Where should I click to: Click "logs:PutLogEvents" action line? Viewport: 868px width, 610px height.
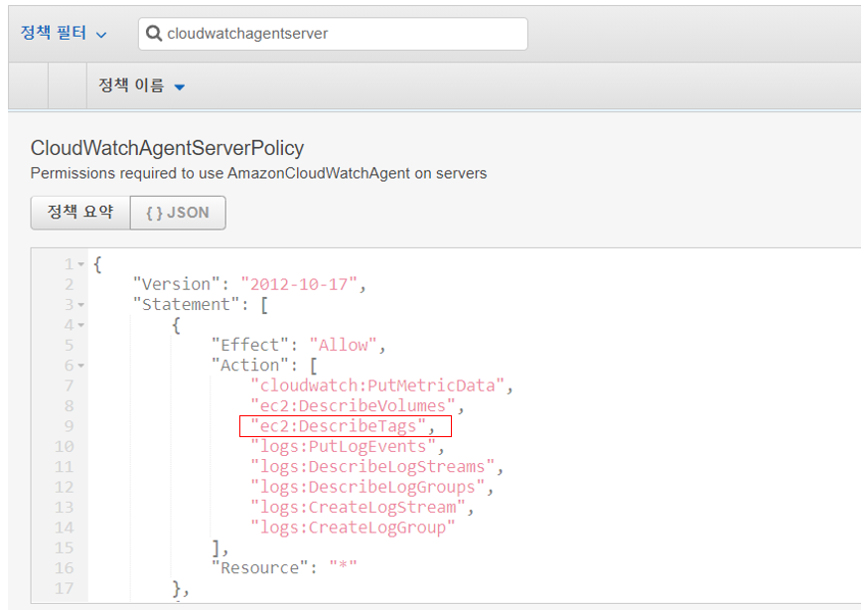(344, 447)
